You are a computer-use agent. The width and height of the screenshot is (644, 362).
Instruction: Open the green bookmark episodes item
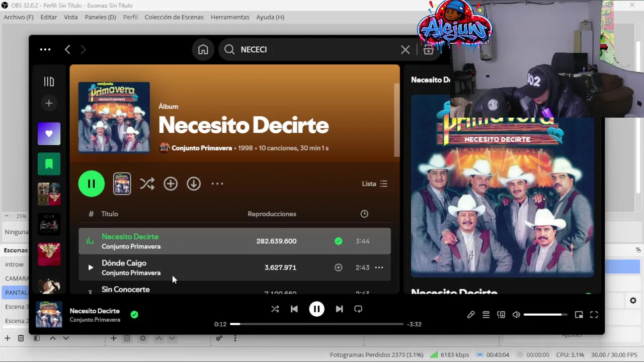(x=49, y=164)
